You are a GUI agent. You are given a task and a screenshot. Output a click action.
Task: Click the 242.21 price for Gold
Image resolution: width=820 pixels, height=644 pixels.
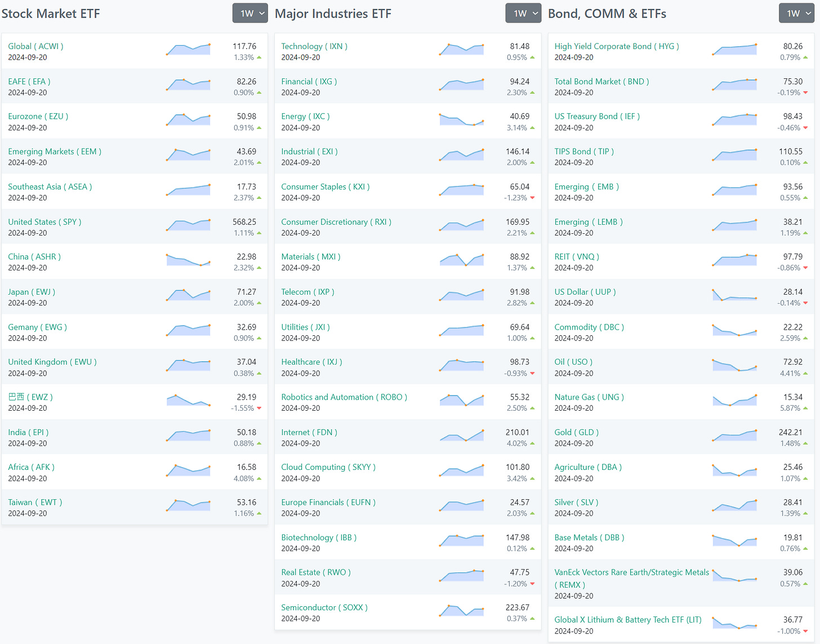[791, 432]
